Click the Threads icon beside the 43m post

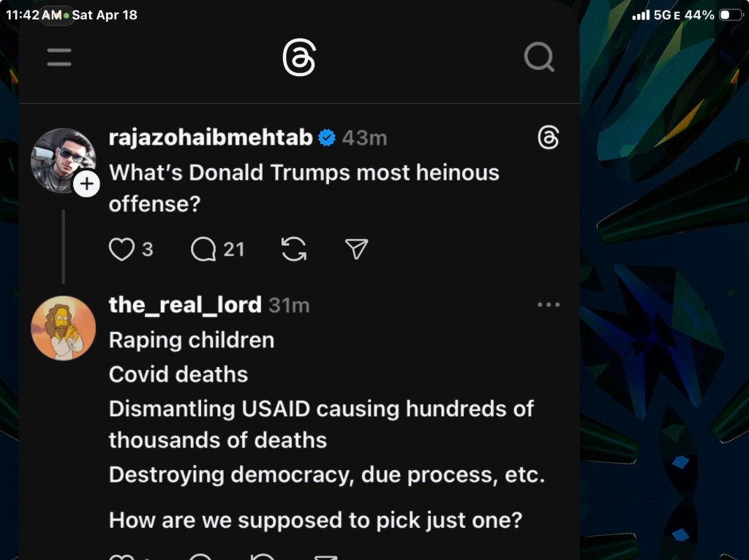pyautogui.click(x=548, y=137)
